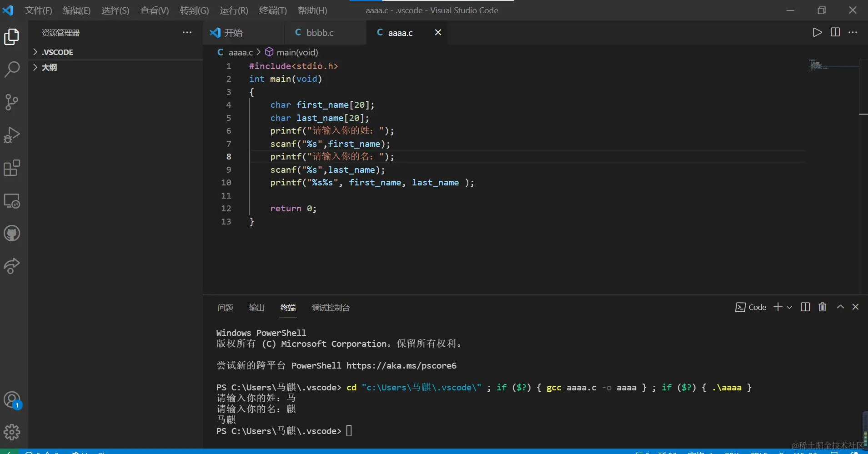The width and height of the screenshot is (868, 454).
Task: Open the Extensions view
Action: pos(12,168)
